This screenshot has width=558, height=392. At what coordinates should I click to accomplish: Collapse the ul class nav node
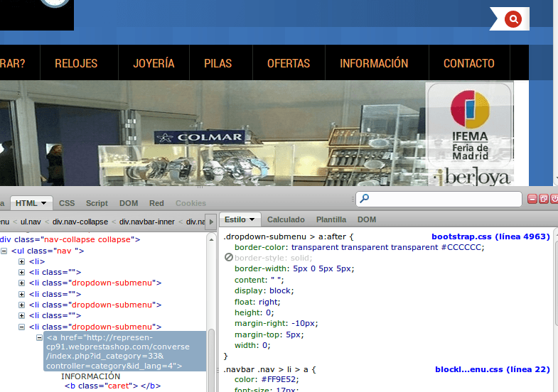(x=4, y=251)
